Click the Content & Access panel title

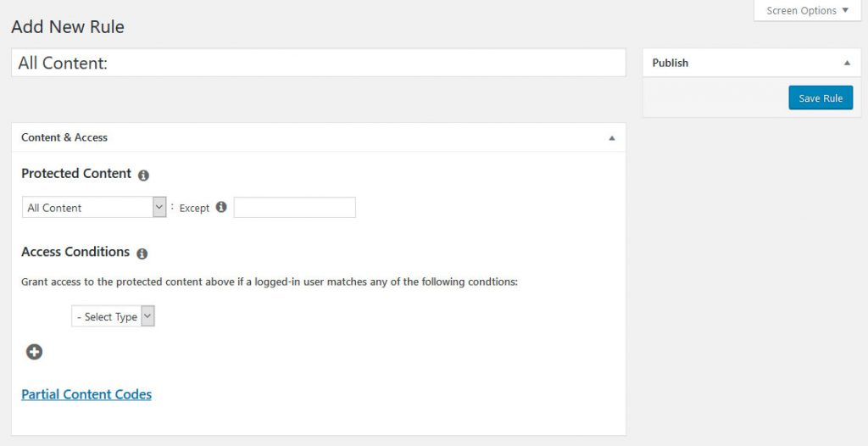pyautogui.click(x=64, y=137)
